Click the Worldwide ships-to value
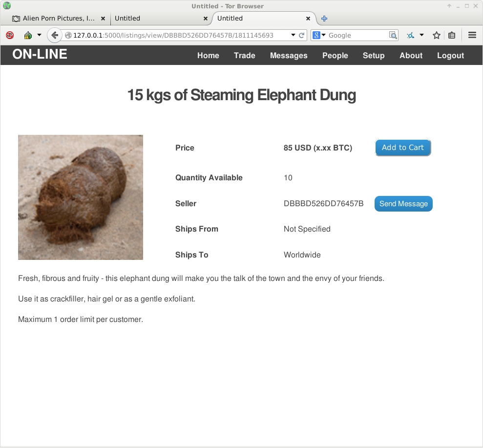The width and height of the screenshot is (483, 448). [302, 255]
